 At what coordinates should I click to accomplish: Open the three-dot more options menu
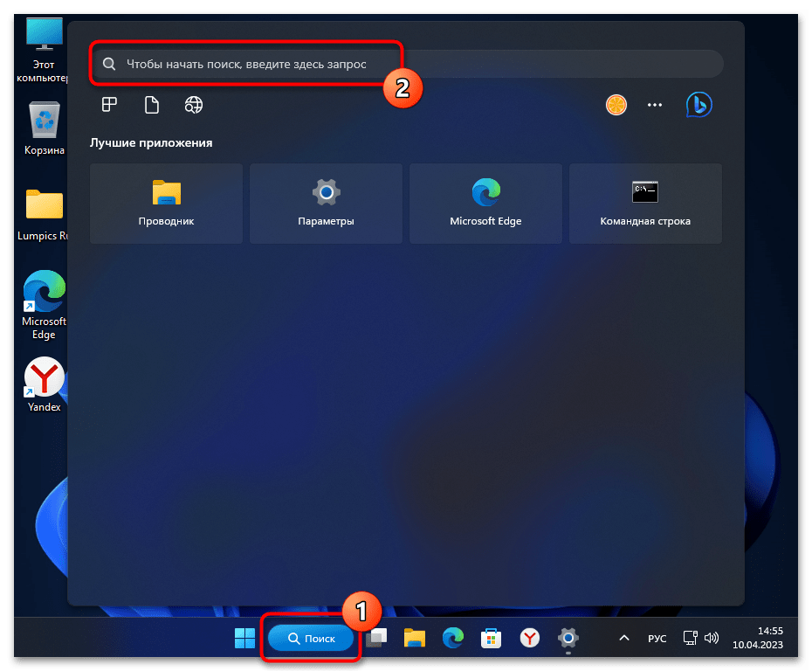pos(655,105)
